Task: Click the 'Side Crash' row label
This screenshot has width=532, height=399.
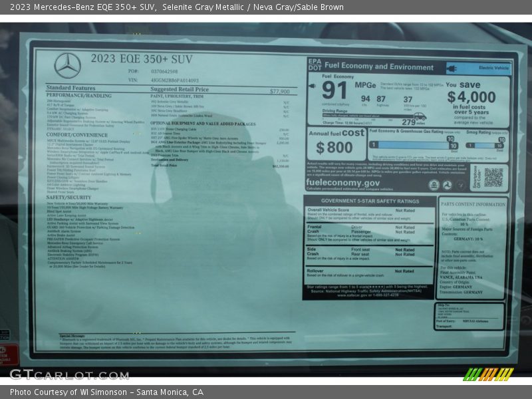Action: click(x=313, y=251)
